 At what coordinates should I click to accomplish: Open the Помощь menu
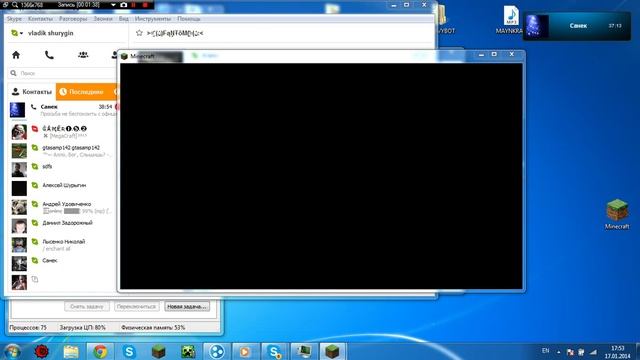tap(189, 19)
